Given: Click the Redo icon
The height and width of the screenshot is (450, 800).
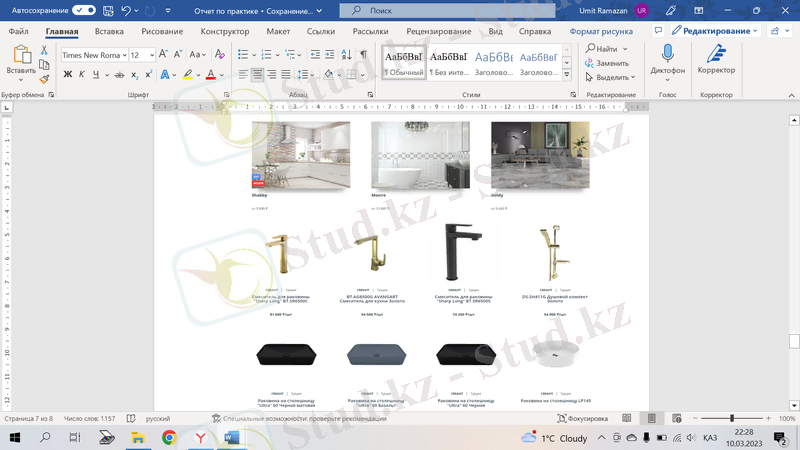Looking at the screenshot, I should click(x=150, y=10).
